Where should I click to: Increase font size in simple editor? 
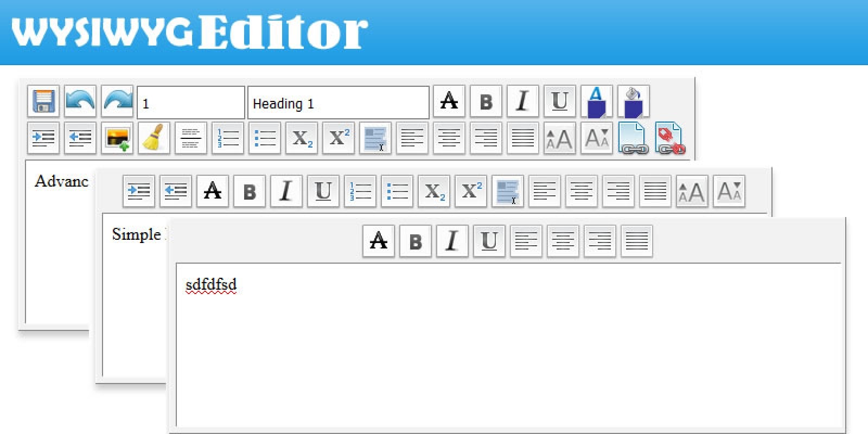coord(692,191)
